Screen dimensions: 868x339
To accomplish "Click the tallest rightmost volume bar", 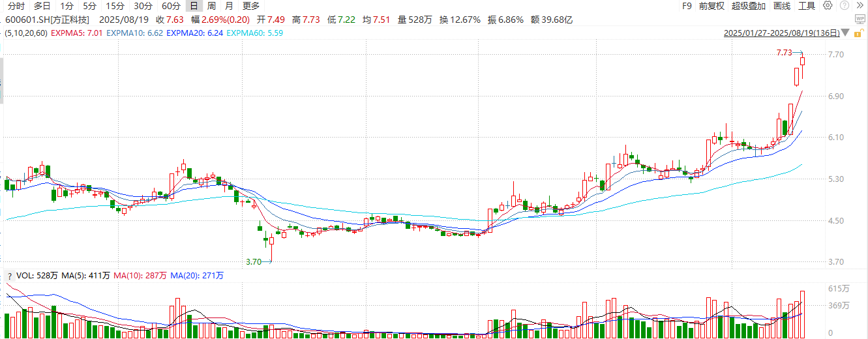I will tap(803, 315).
